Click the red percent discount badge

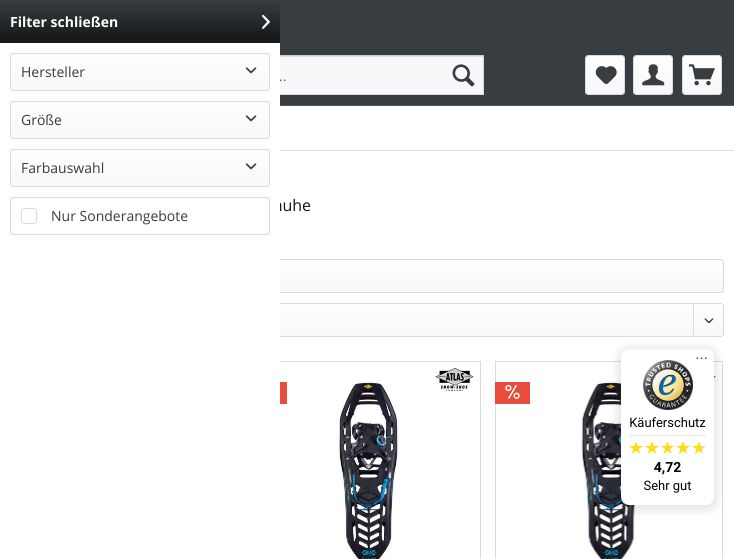click(x=513, y=393)
